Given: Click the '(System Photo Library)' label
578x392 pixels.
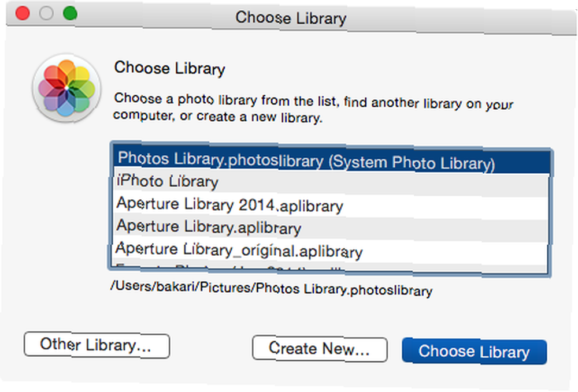Looking at the screenshot, I should click(x=412, y=163).
